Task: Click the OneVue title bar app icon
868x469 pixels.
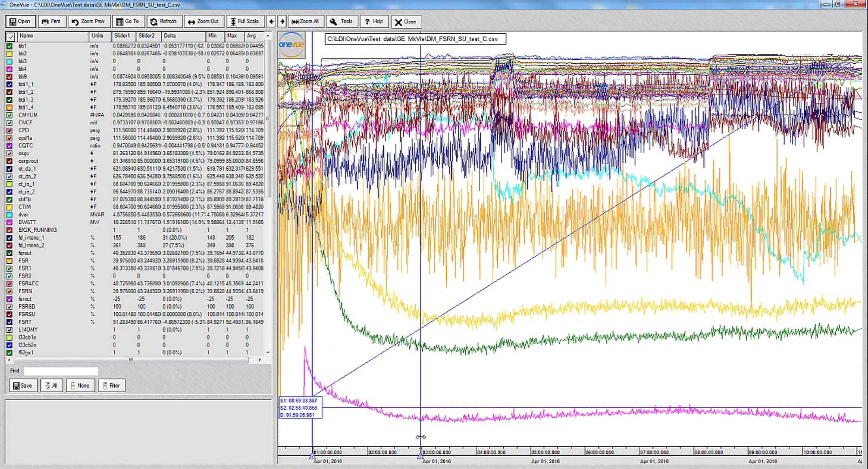Action: (x=4, y=5)
